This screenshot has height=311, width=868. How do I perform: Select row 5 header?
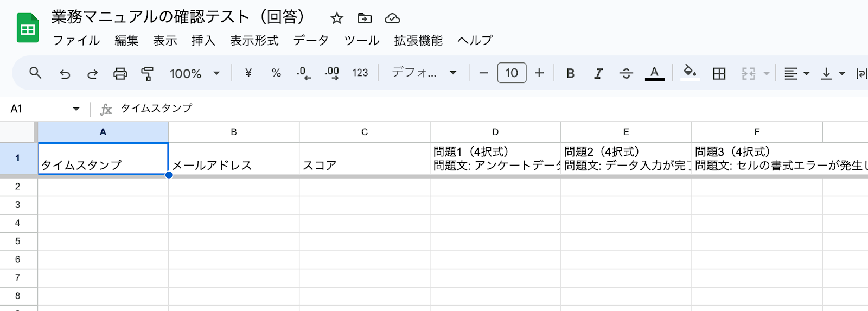[x=18, y=241]
